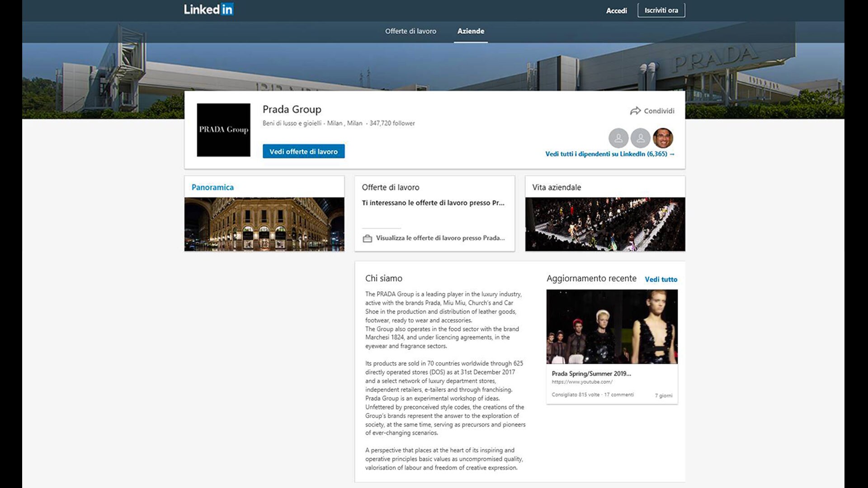This screenshot has width=868, height=488.
Task: Click the Accedi sign-in link
Action: (616, 10)
